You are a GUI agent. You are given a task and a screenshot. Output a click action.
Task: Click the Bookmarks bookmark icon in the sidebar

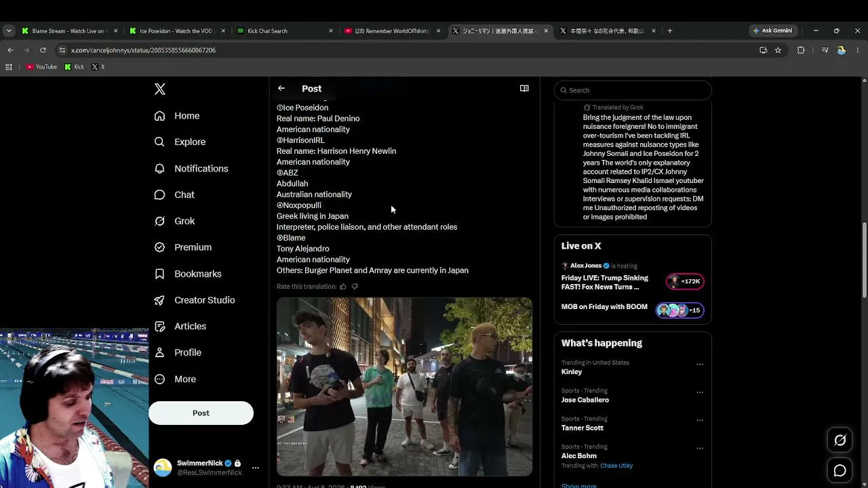click(159, 274)
